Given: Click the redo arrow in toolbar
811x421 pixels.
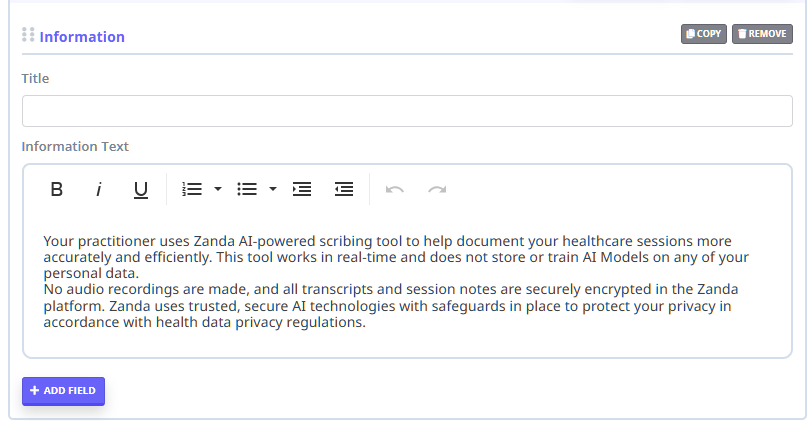Looking at the screenshot, I should point(437,189).
